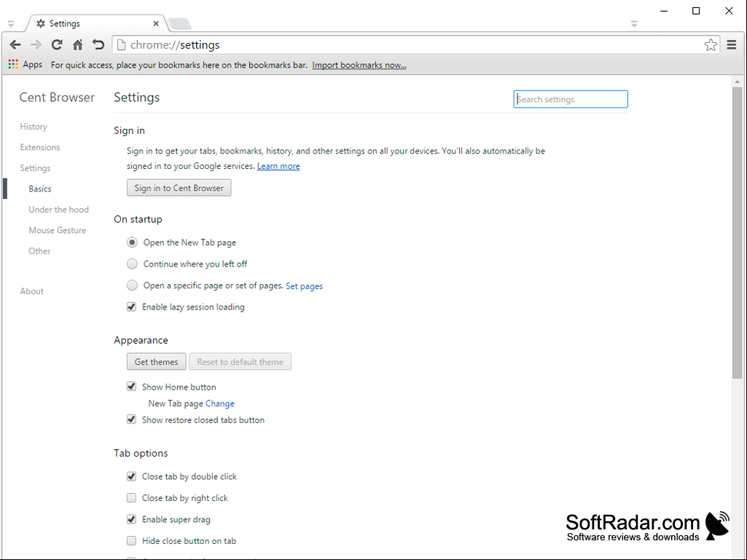Open a new tab with the new-tab button
The width and height of the screenshot is (747, 560).
(x=179, y=23)
